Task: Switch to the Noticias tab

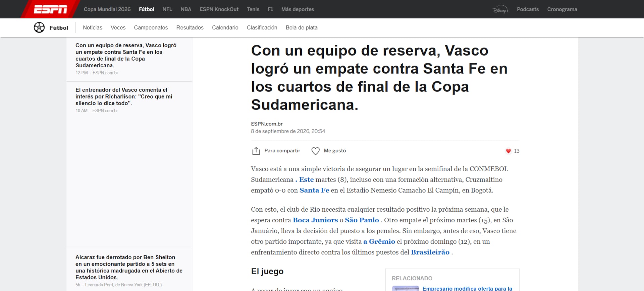Action: click(93, 27)
